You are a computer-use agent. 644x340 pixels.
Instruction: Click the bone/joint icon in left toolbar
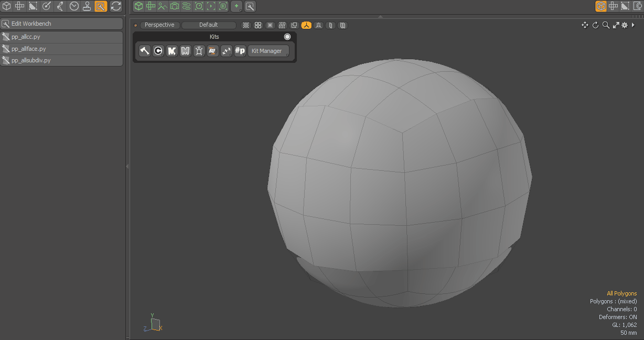(x=60, y=6)
